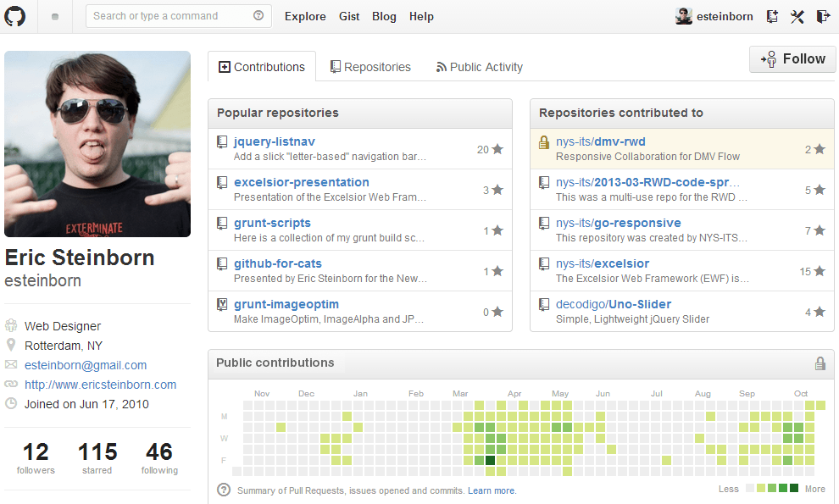The width and height of the screenshot is (839, 504).
Task: Click the darkest green legend swatch
Action: tap(794, 488)
